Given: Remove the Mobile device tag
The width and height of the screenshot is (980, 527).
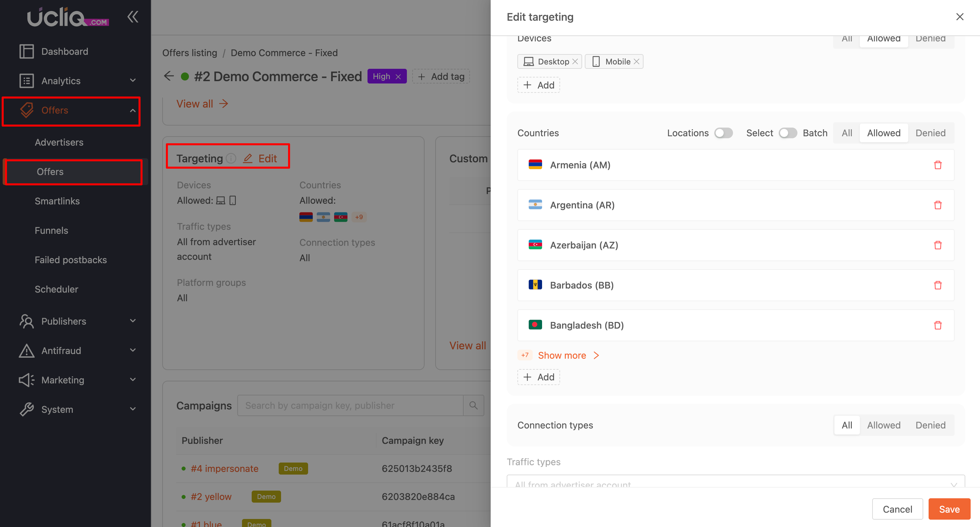Looking at the screenshot, I should click(x=636, y=62).
